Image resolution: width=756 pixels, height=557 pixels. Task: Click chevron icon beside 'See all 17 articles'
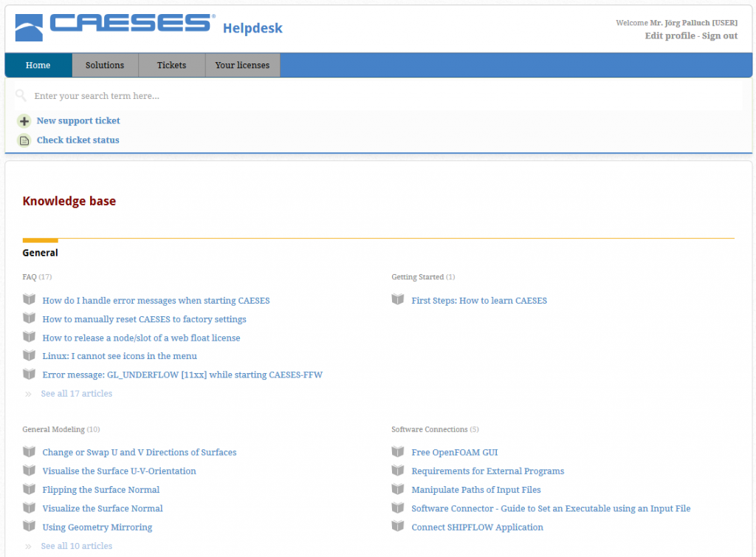click(29, 394)
